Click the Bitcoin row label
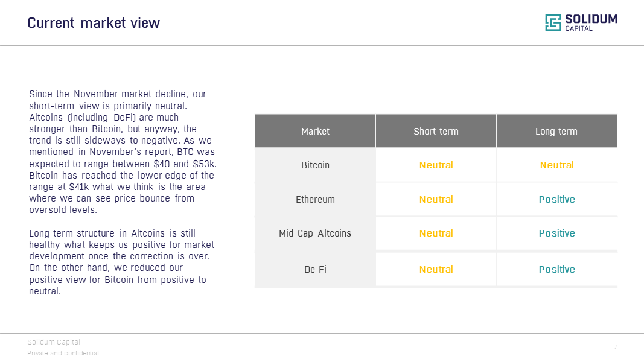This screenshot has height=362, width=644. [315, 165]
